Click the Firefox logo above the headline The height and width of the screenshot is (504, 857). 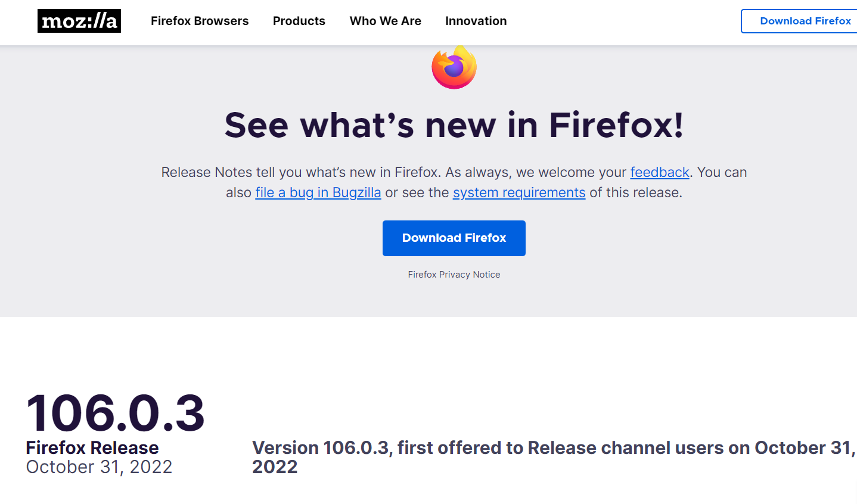click(x=454, y=67)
